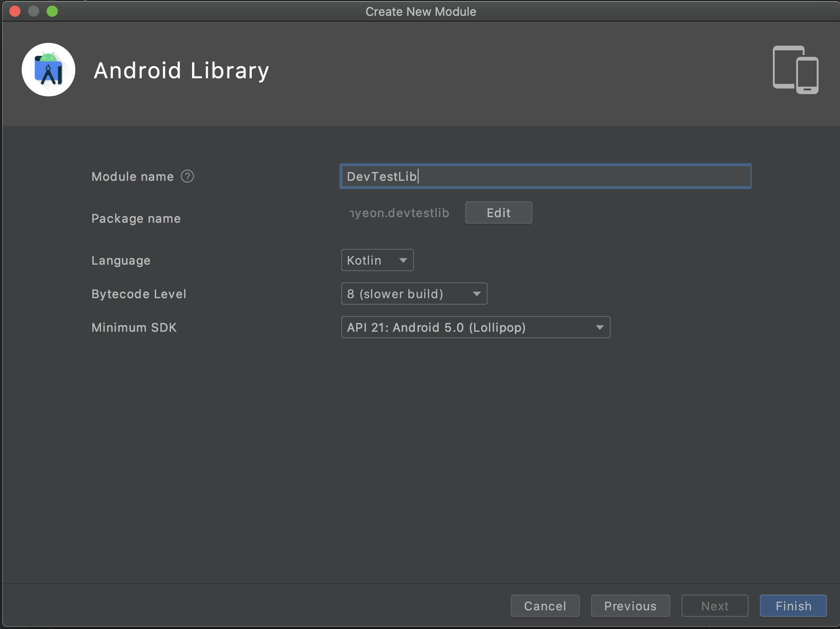Open the Minimum SDK dropdown
Viewport: 840px width, 629px height.
[475, 328]
